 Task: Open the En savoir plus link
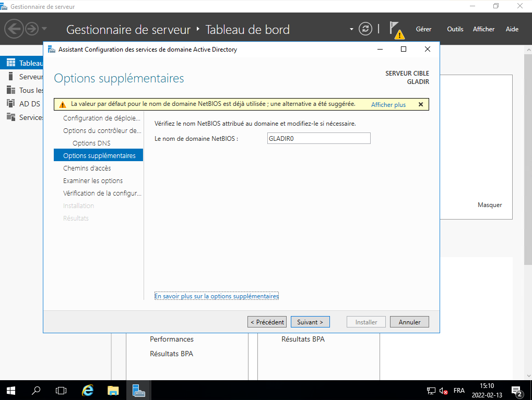pos(217,296)
